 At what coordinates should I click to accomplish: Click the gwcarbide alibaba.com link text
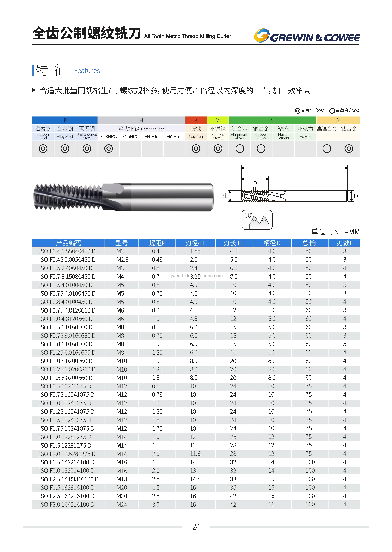[196, 276]
